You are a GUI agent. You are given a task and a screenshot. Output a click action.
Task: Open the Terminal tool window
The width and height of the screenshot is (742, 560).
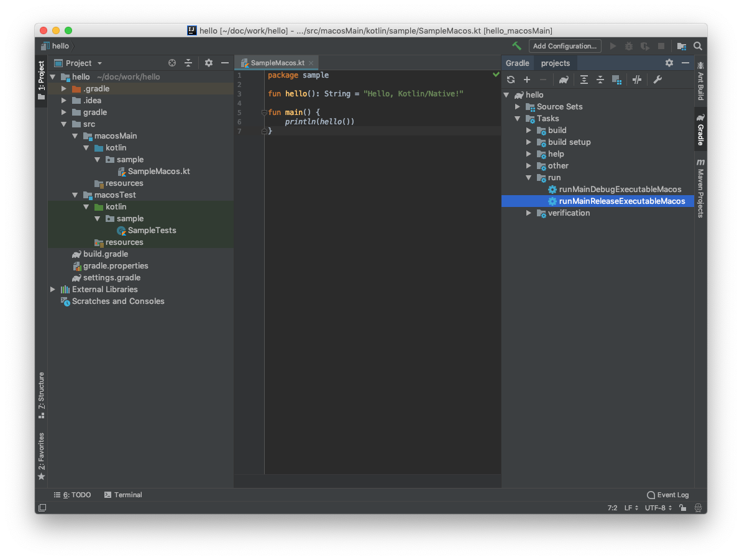pyautogui.click(x=123, y=495)
